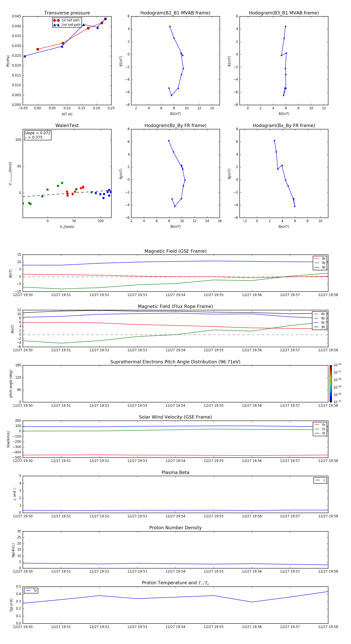Select the "r = 0.375" annotation
351x644 pixels.
point(34,137)
